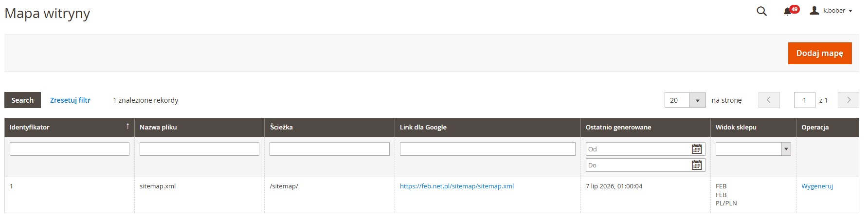The width and height of the screenshot is (868, 220).
Task: Click the user avatar icon
Action: tap(814, 10)
